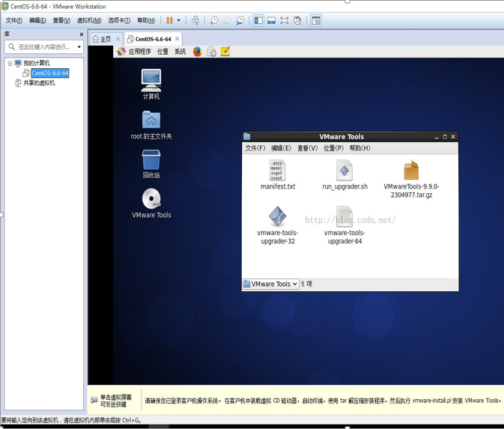Select the VMware Tools DVD desktop icon
The width and height of the screenshot is (504, 429).
tap(151, 204)
